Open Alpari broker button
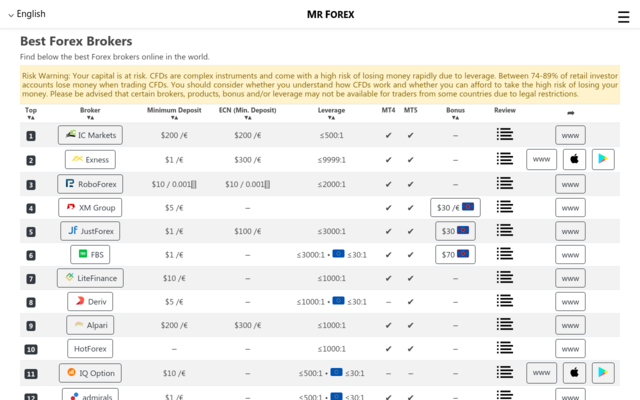The image size is (640, 400). [90, 325]
